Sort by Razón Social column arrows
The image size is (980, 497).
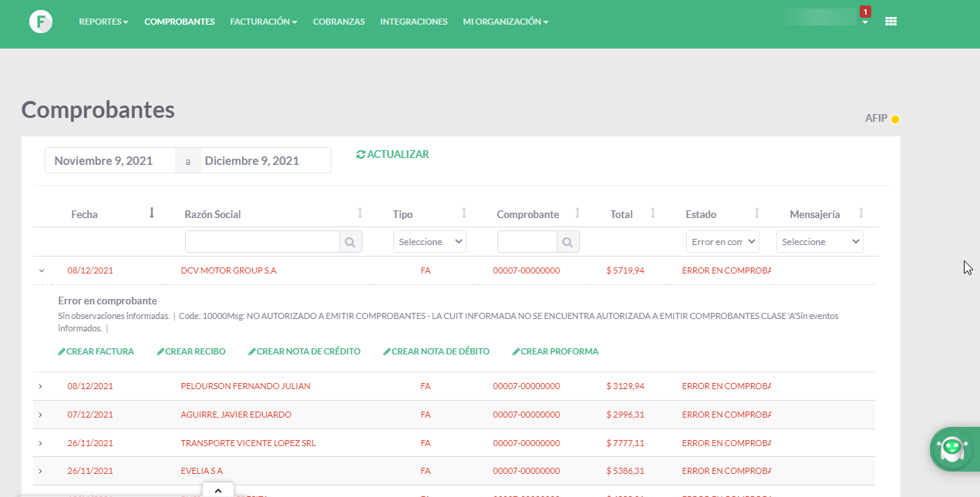[x=360, y=213]
